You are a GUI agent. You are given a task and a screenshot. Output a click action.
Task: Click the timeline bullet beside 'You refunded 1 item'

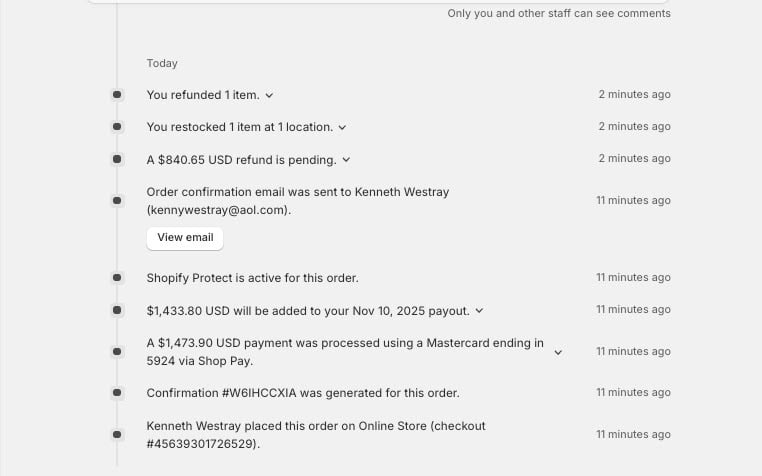[117, 95]
